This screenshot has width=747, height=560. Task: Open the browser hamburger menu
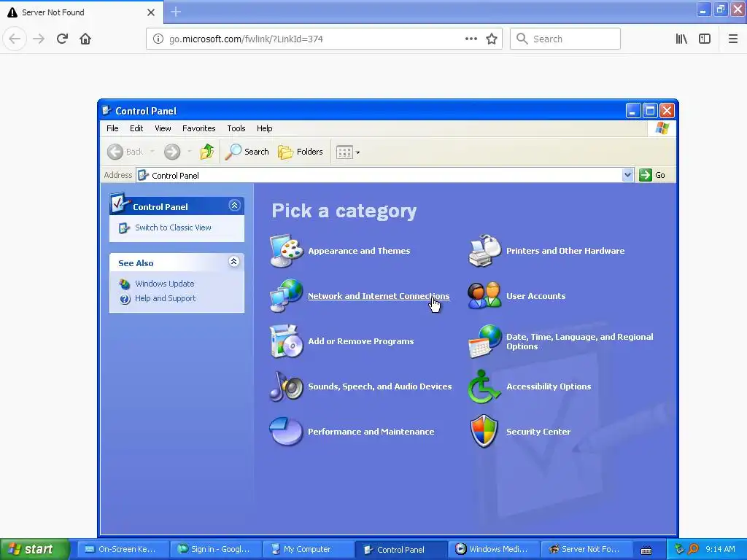pyautogui.click(x=732, y=39)
